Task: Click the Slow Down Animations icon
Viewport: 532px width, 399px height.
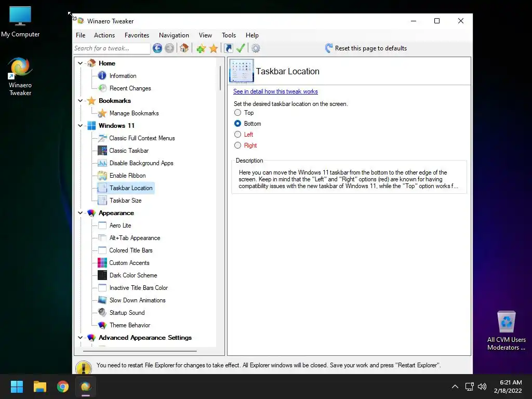Action: tap(102, 300)
